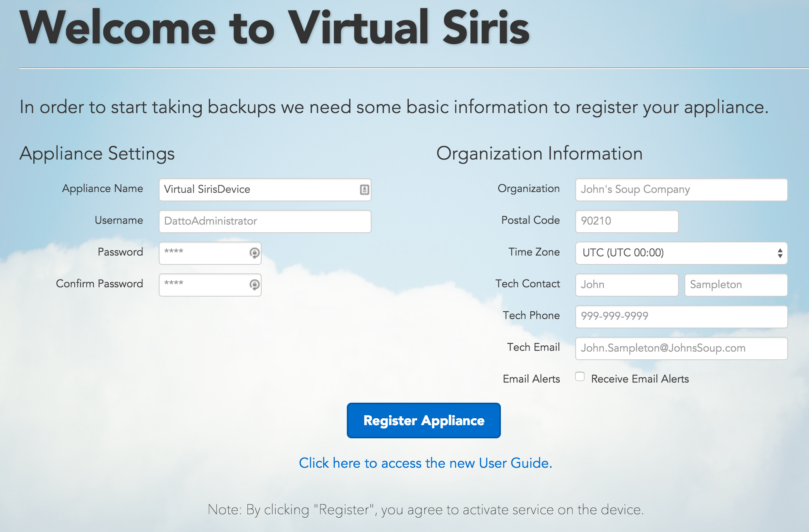Viewport: 809px width, 532px height.
Task: Click Tech Contact first name field
Action: click(627, 285)
